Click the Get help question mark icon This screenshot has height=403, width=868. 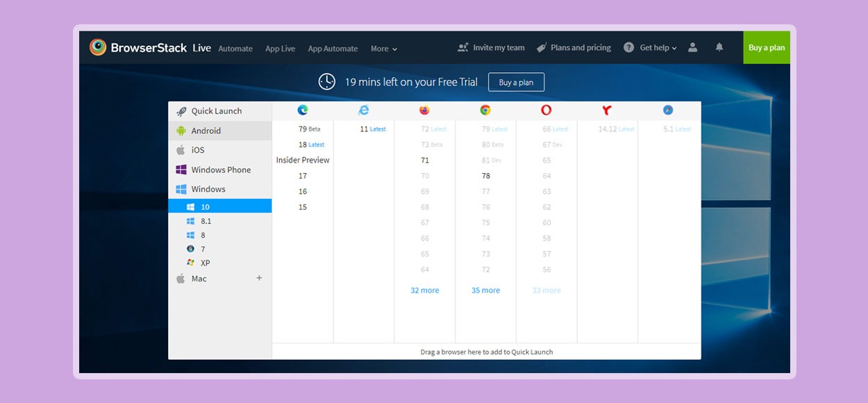click(628, 47)
